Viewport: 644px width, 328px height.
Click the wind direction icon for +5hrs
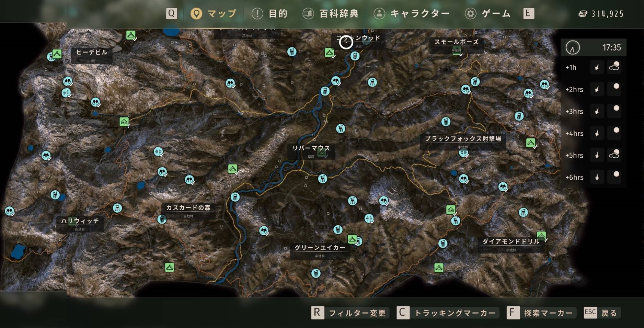click(x=597, y=155)
